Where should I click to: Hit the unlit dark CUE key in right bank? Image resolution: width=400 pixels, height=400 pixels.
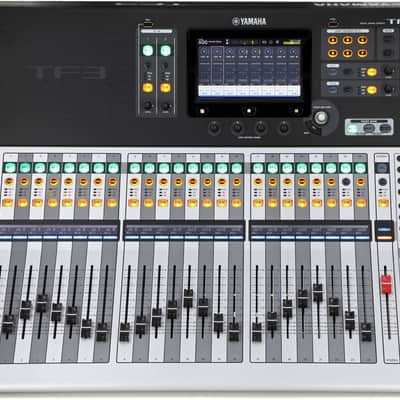(x=346, y=182)
